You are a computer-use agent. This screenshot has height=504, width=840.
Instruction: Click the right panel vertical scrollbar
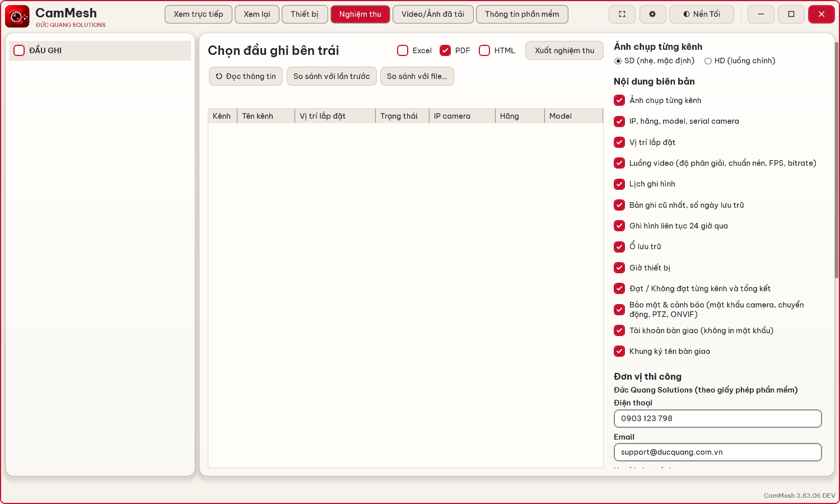pos(836,160)
